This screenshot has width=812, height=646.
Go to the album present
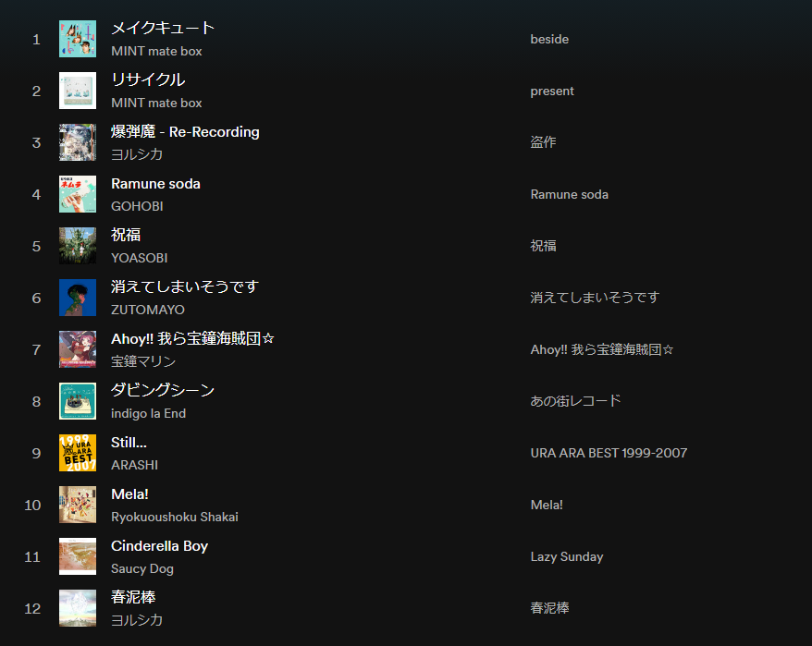click(x=552, y=91)
